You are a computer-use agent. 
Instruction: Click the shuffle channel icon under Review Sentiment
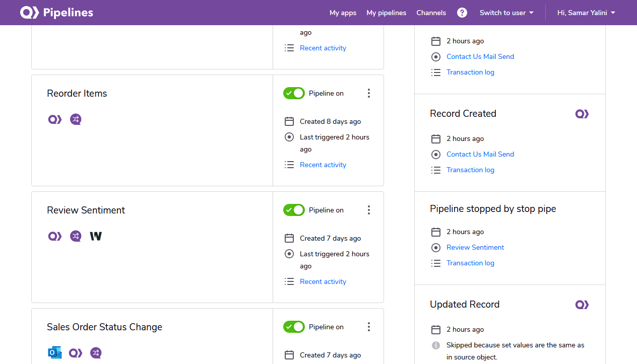76,236
